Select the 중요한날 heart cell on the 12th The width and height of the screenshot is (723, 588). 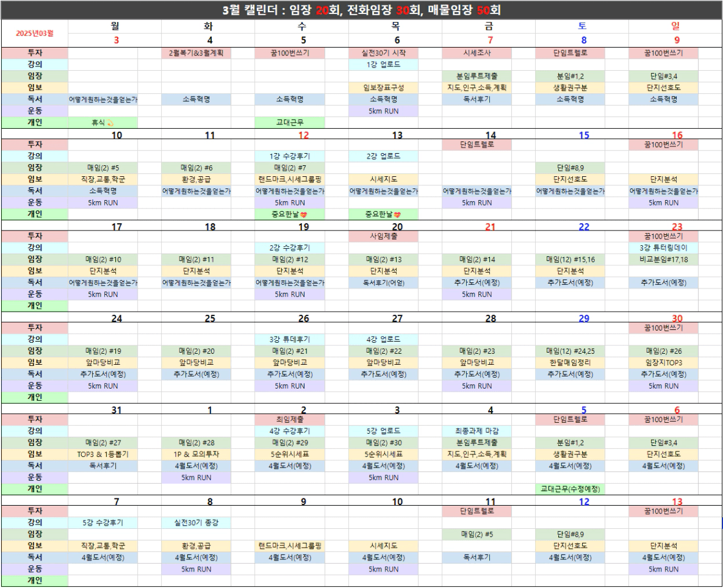(x=290, y=214)
